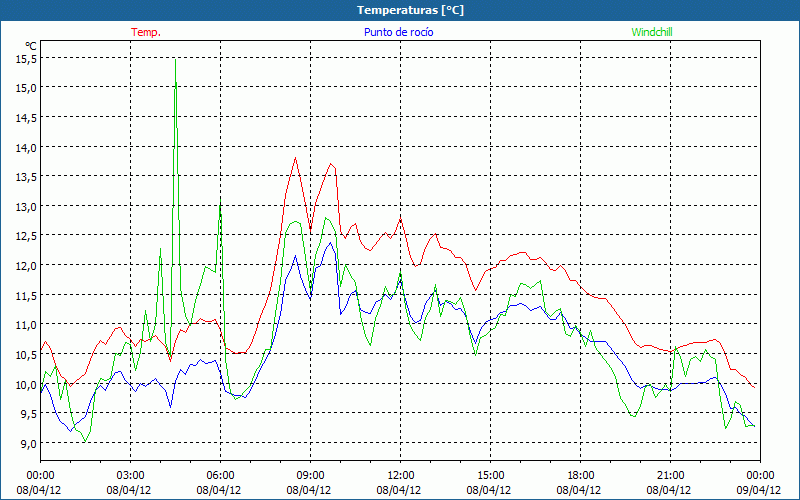Click the green Windchill legend label
The height and width of the screenshot is (500, 800).
pos(652,32)
